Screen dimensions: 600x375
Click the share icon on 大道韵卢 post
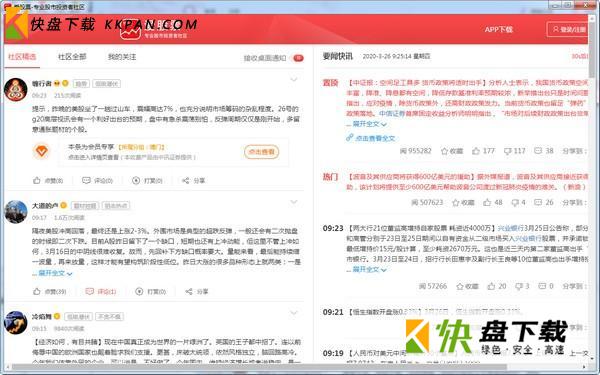pyautogui.click(x=189, y=291)
